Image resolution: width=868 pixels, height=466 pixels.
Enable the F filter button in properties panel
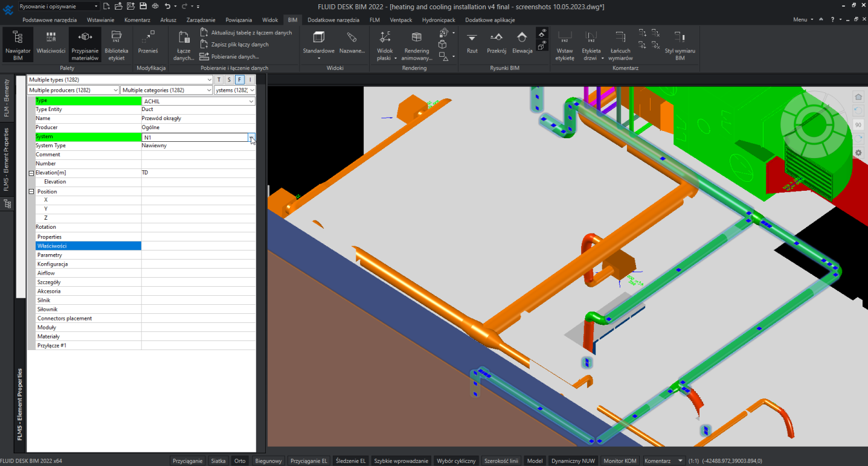point(240,80)
